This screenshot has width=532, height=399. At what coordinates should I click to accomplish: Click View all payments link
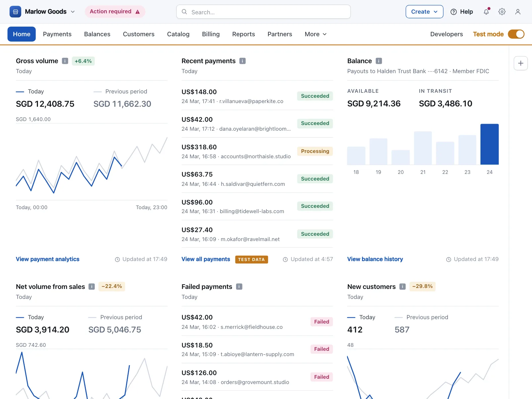206,259
